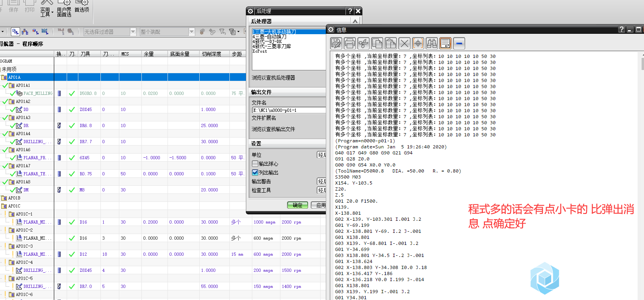Viewport: 644px width, 300px height.
Task: Open the 单位 units dropdown
Action: [322, 155]
